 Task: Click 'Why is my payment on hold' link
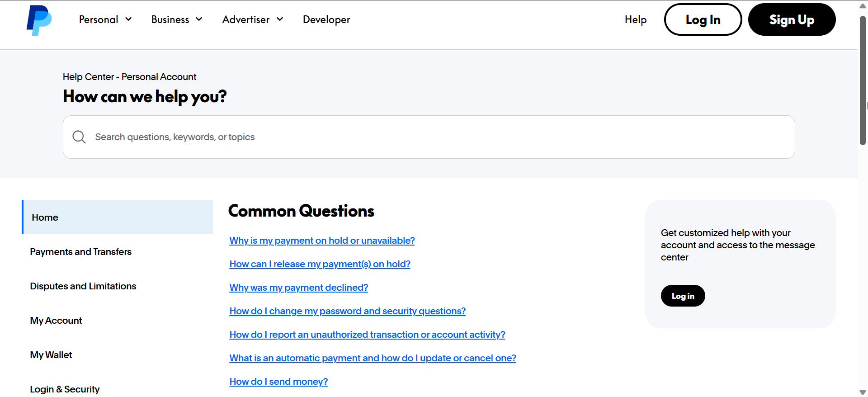(322, 241)
